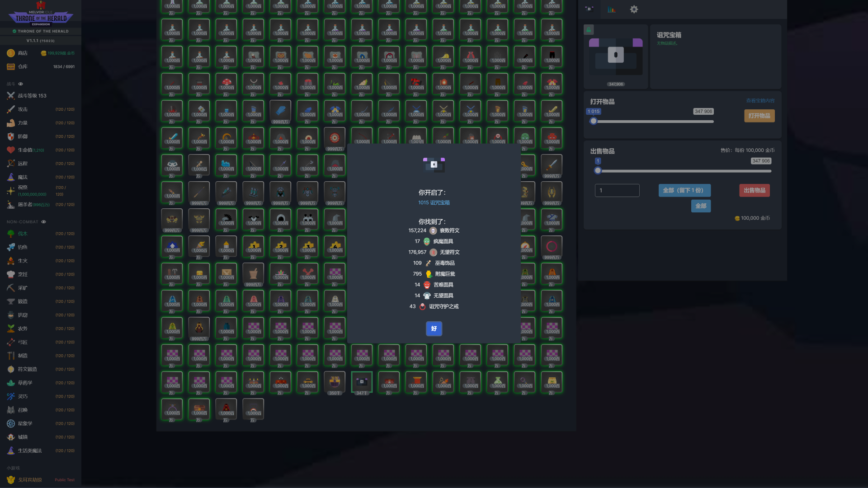Open the 锻造 smithing skill
This screenshot has width=868, height=488.
pyautogui.click(x=41, y=301)
